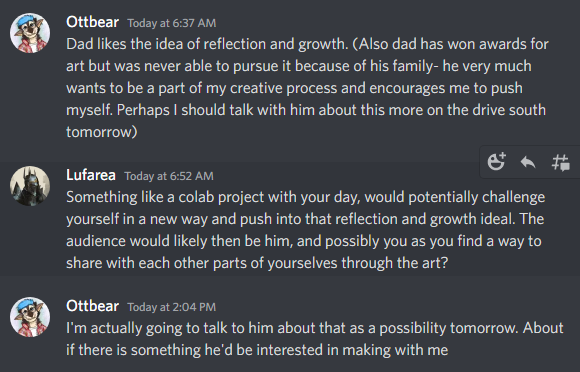Add a reaction to Lufarea's message
This screenshot has width=580, height=372.
point(496,162)
